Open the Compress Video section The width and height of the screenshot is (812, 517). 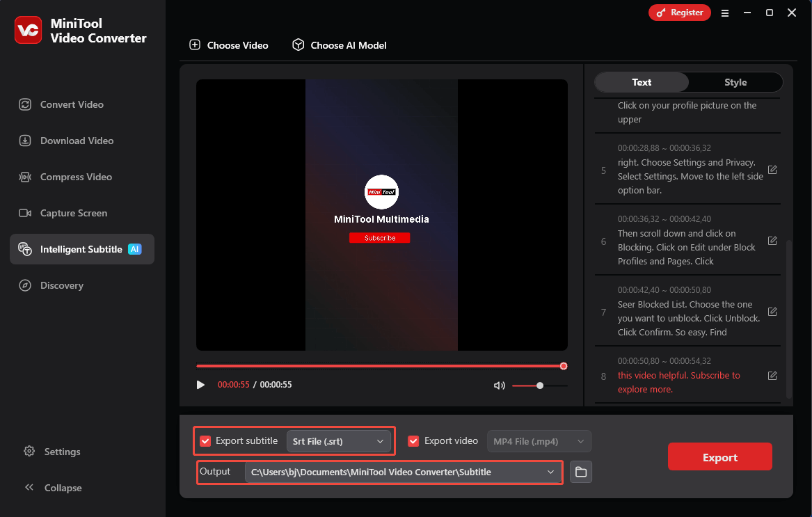click(65, 177)
